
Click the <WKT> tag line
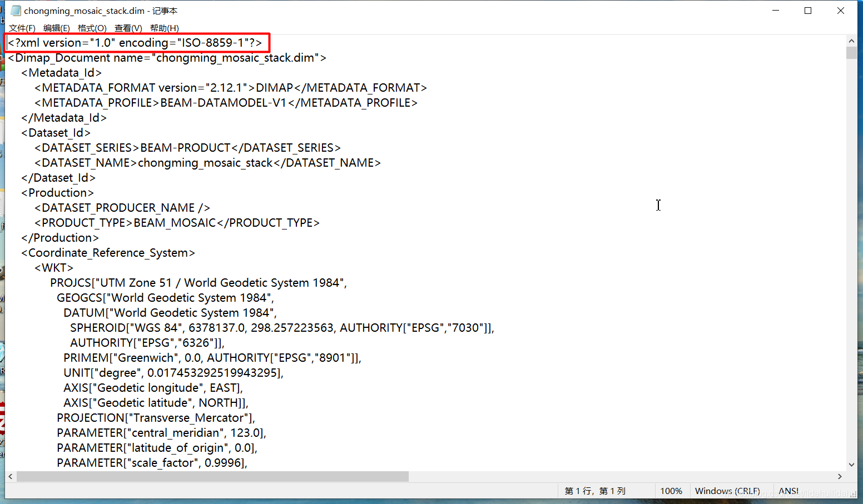(x=54, y=268)
